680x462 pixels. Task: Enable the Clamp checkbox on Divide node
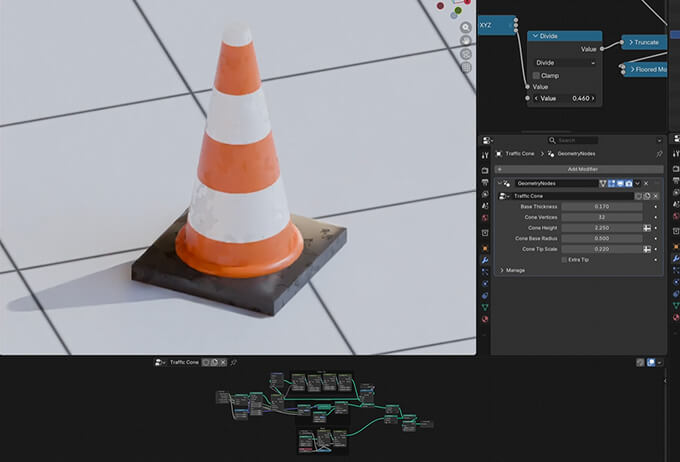pyautogui.click(x=537, y=75)
